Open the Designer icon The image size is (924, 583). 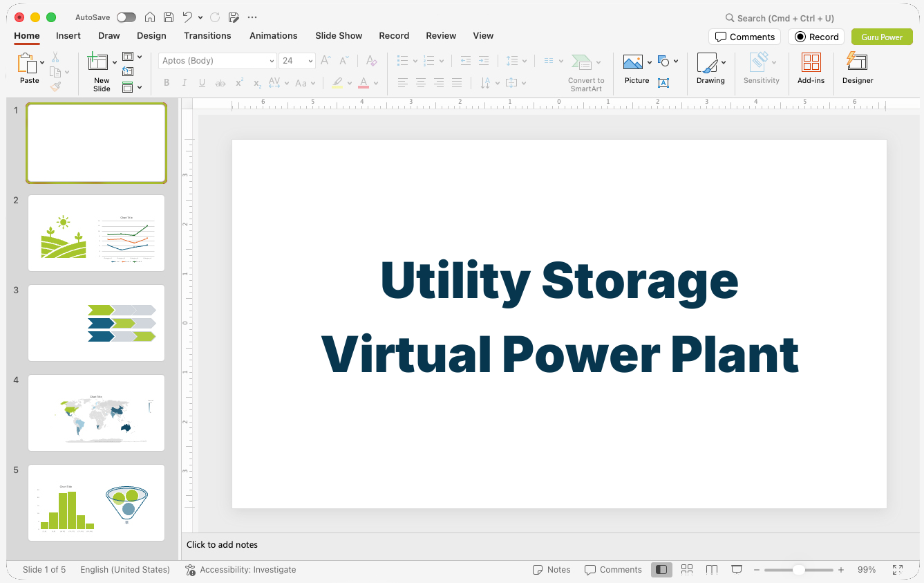coord(857,62)
